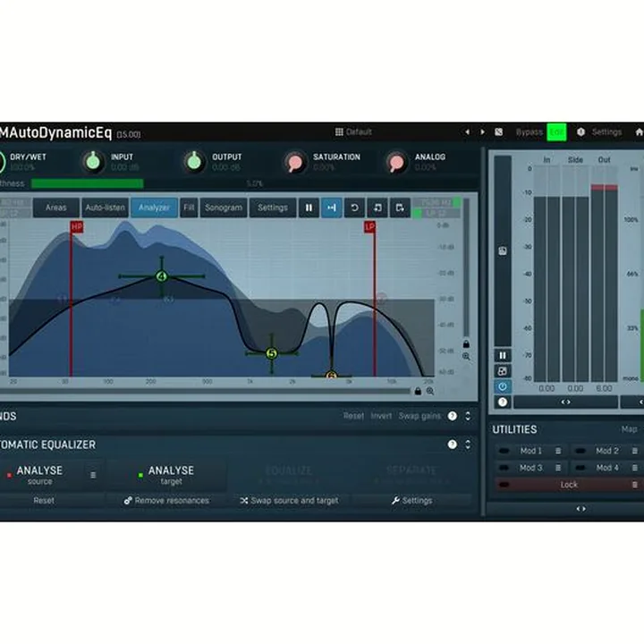Open the menu icon on the Lock row
Viewport: 644px width, 644px height.
point(634,485)
